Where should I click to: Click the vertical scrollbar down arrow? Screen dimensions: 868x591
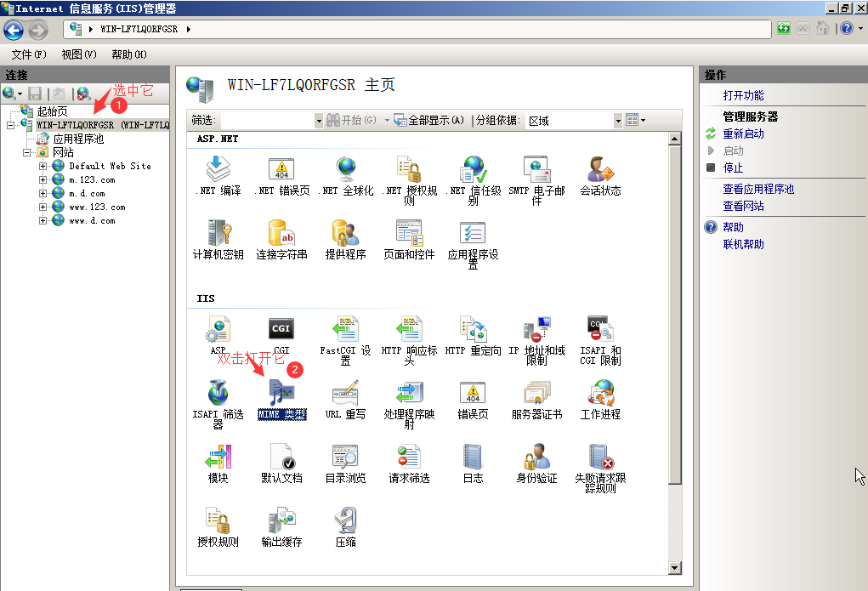tap(677, 568)
